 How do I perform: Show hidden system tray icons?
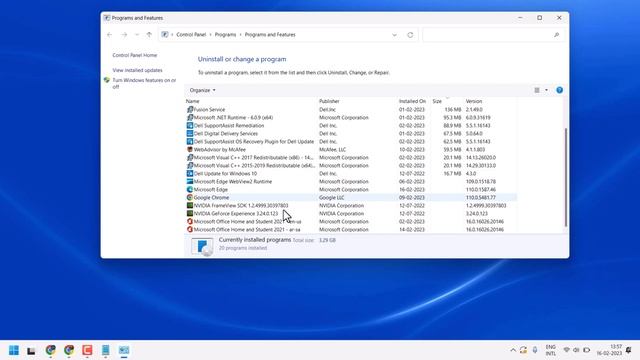513,350
